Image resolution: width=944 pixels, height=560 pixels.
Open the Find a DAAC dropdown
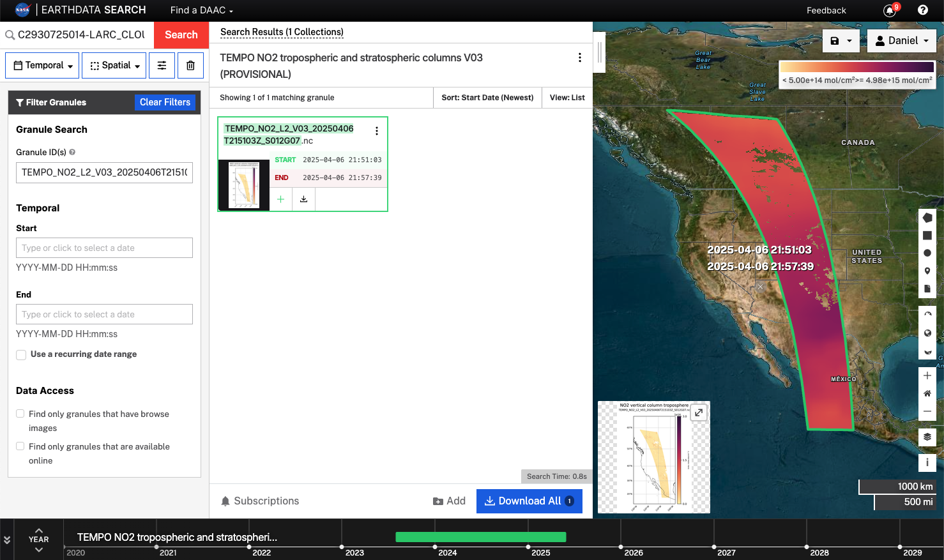pos(202,10)
